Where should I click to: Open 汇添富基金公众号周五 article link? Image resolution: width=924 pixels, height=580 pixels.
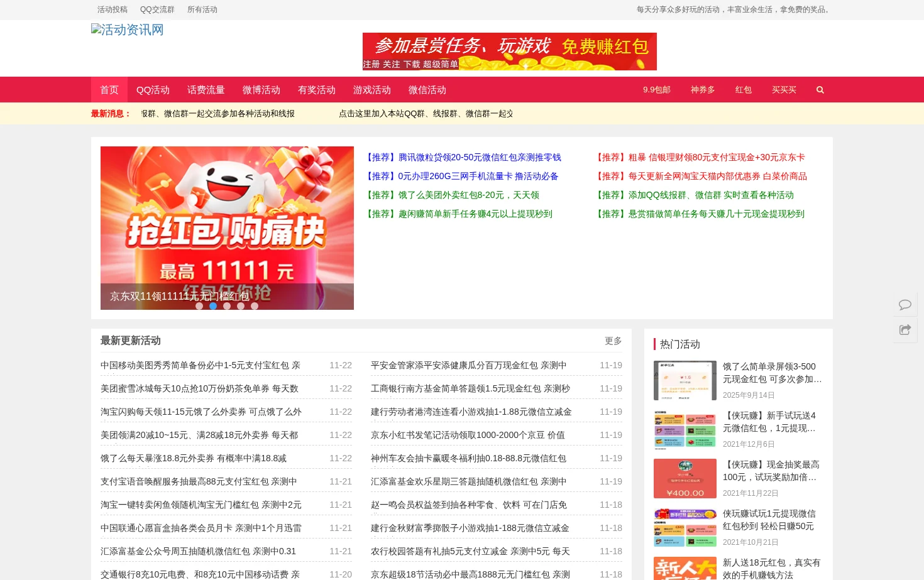(x=198, y=551)
